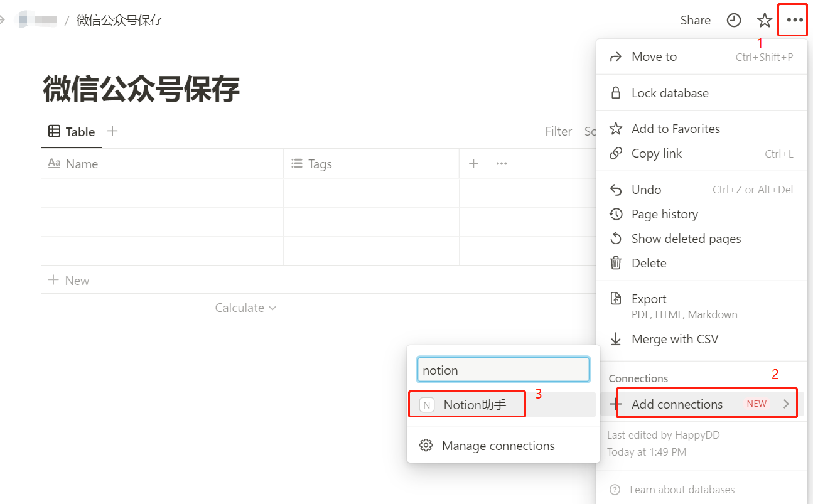The image size is (813, 504).
Task: Click the undo arrow icon in menu
Action: pyautogui.click(x=616, y=190)
